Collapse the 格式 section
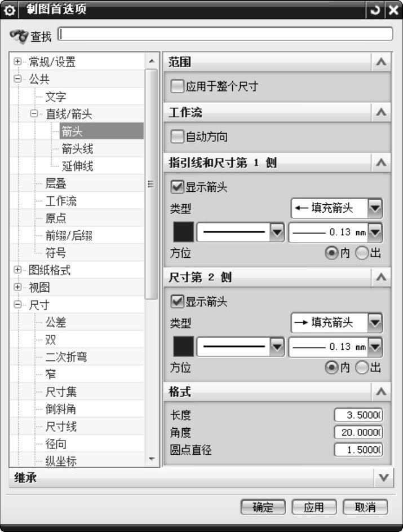Screen dimensions: 403x532 [x=382, y=392]
